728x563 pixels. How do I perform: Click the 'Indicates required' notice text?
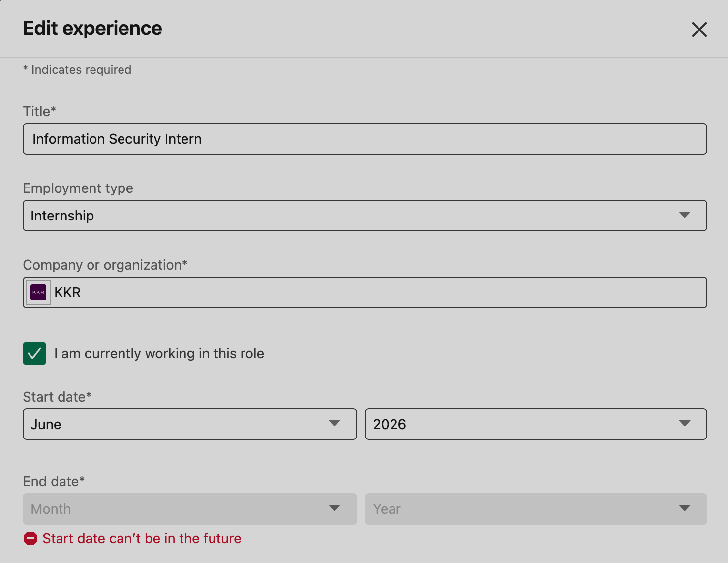[77, 69]
